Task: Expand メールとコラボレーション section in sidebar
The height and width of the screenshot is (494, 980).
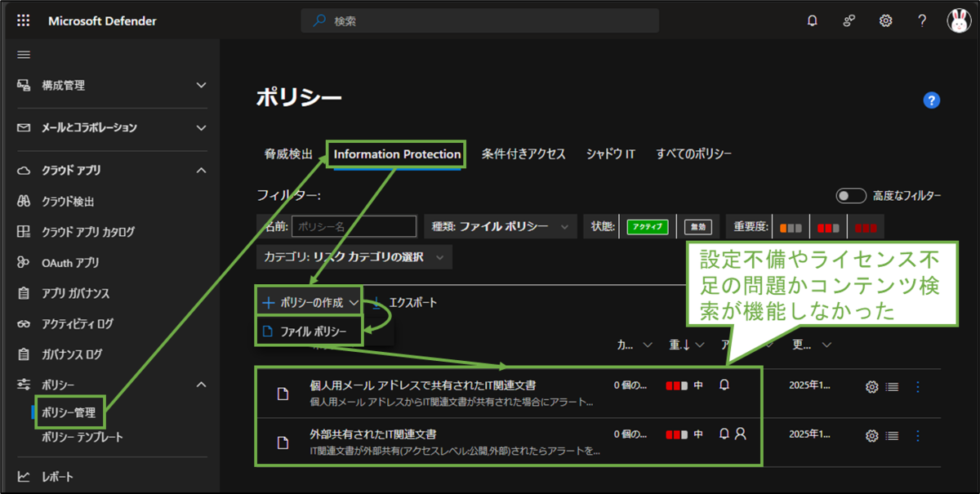Action: (x=202, y=127)
